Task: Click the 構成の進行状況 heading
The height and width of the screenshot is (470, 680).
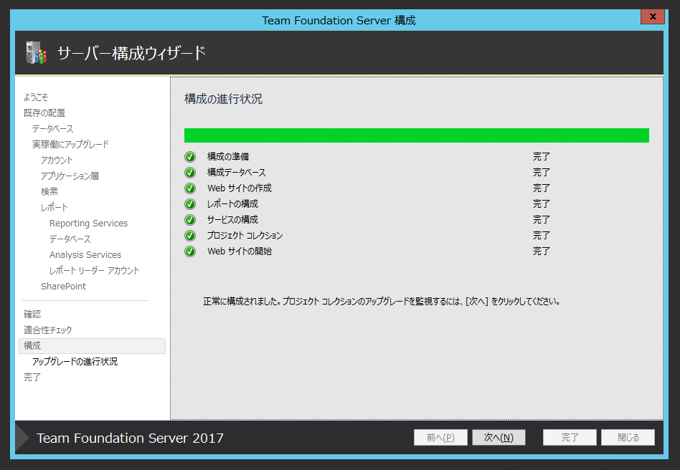Action: click(x=223, y=99)
